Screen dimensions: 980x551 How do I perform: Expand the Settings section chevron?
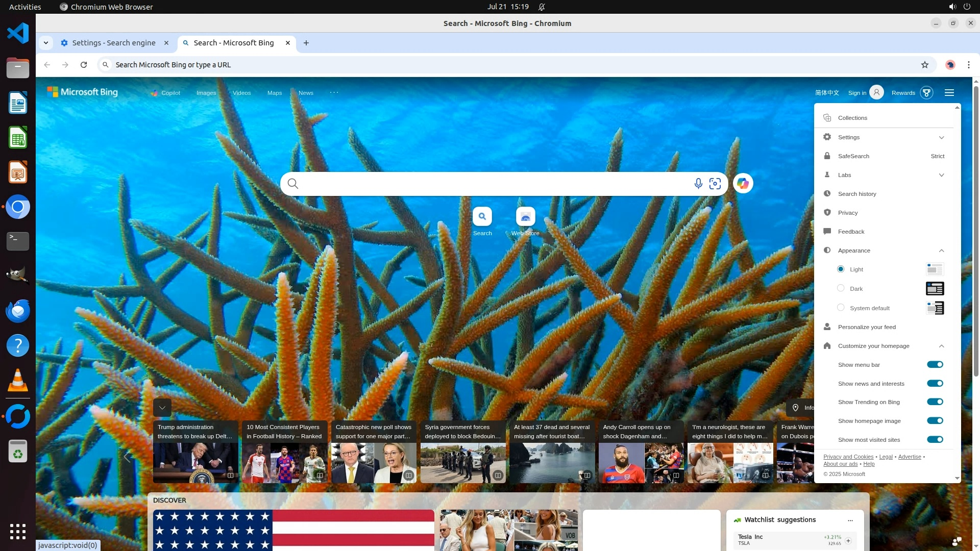tap(941, 137)
